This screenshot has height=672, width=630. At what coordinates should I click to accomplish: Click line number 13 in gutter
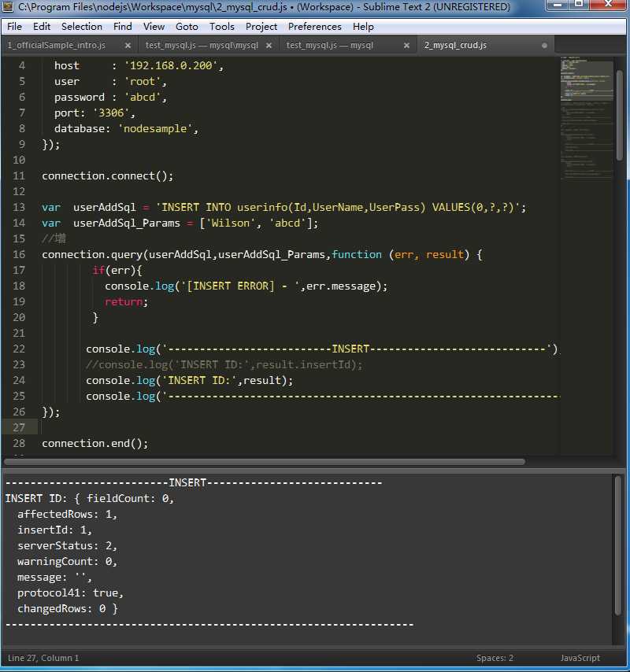click(x=19, y=208)
